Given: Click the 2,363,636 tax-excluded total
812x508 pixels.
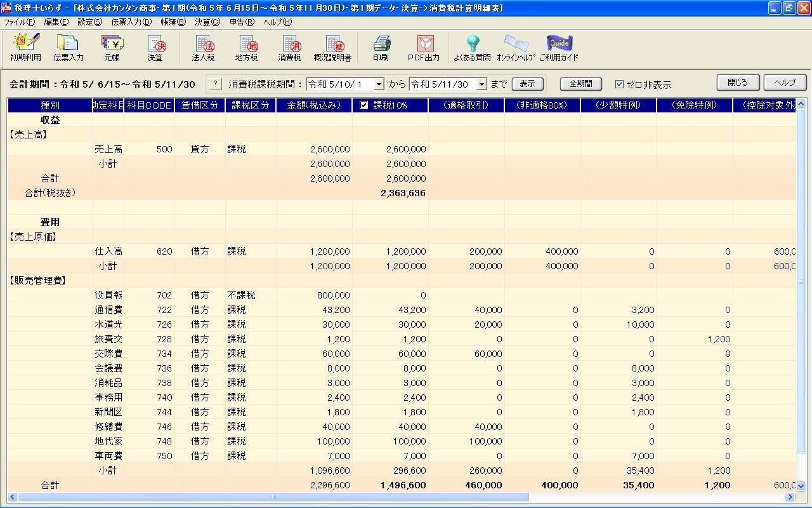Looking at the screenshot, I should click(403, 193).
